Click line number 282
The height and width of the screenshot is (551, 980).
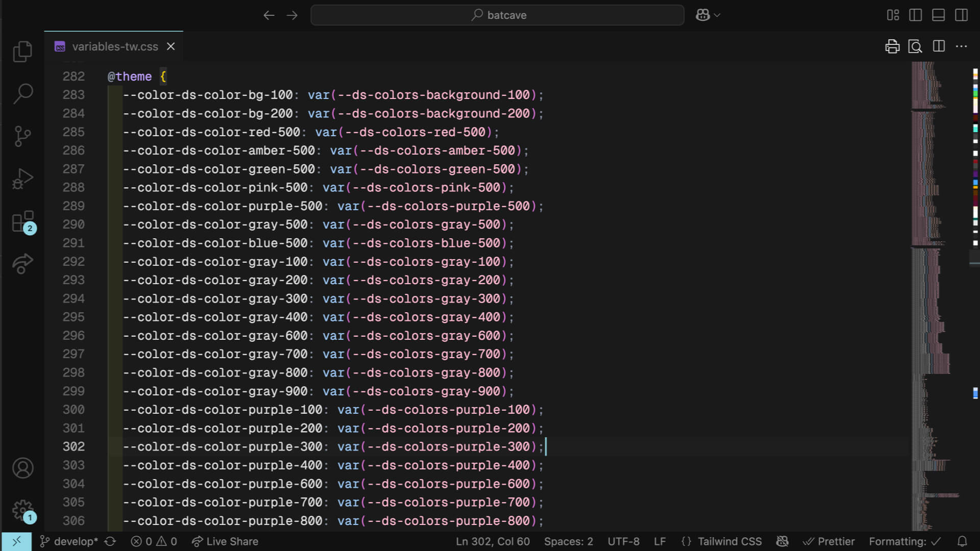pos(73,77)
